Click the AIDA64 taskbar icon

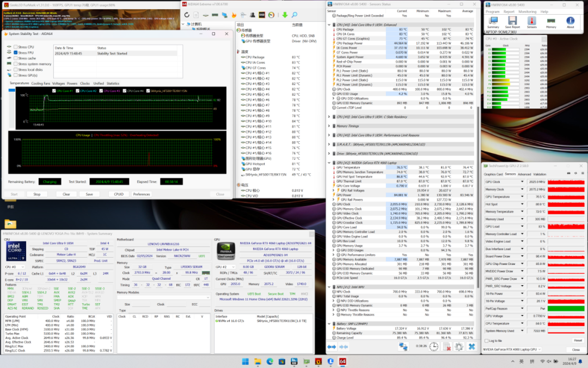point(342,361)
